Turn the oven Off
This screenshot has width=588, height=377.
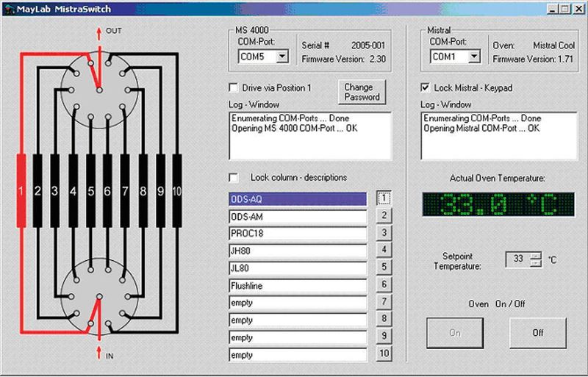538,333
